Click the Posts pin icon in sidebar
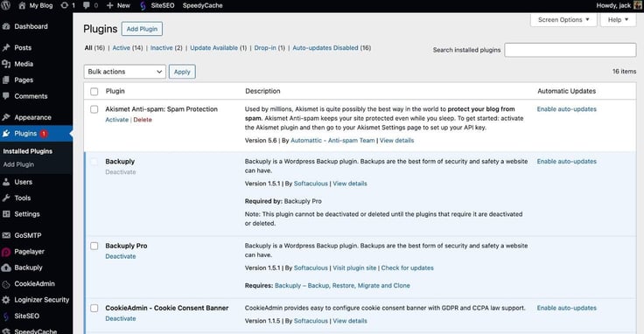 [6, 47]
